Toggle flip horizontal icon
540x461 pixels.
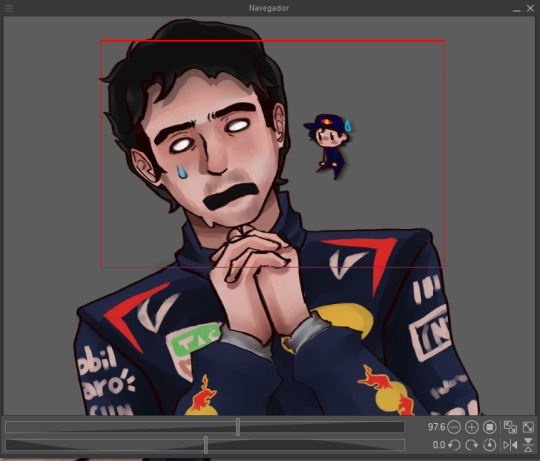click(x=510, y=445)
